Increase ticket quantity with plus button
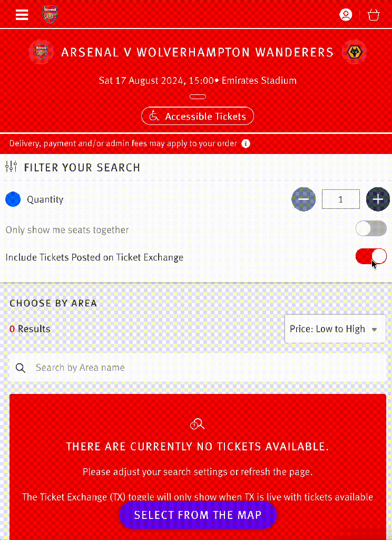This screenshot has width=392, height=540. click(378, 199)
